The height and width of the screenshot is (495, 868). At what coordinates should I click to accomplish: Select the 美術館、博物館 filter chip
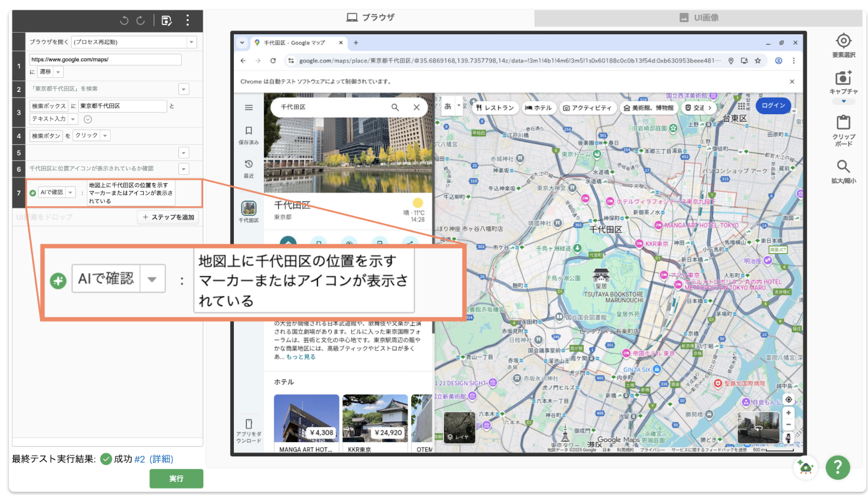(x=648, y=108)
